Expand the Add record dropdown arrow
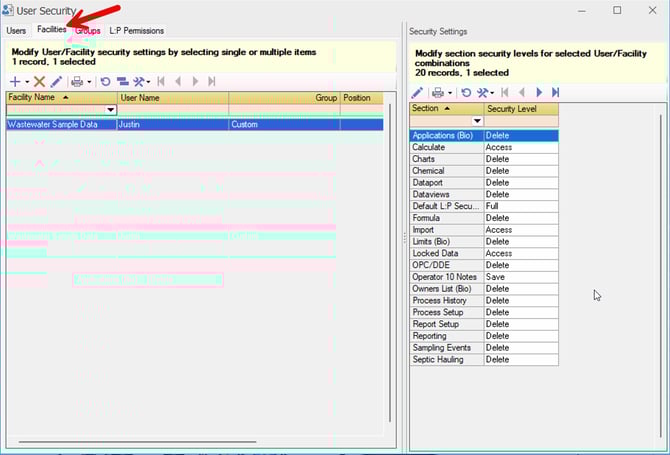Viewport: 670px width, 455px height. (27, 82)
